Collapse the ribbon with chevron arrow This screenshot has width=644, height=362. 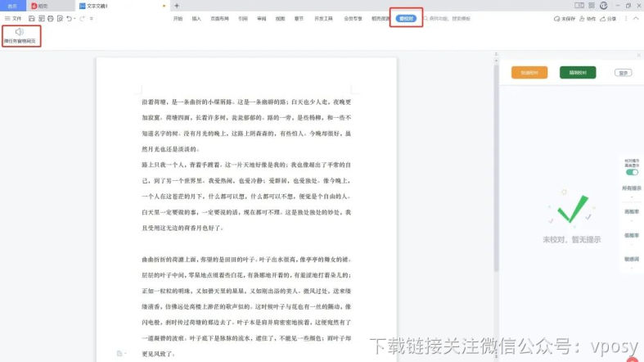(636, 19)
